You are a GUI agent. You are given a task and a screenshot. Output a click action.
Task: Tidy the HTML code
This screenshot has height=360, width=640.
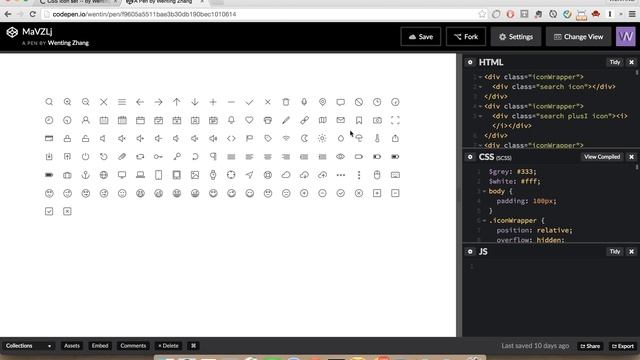click(615, 62)
